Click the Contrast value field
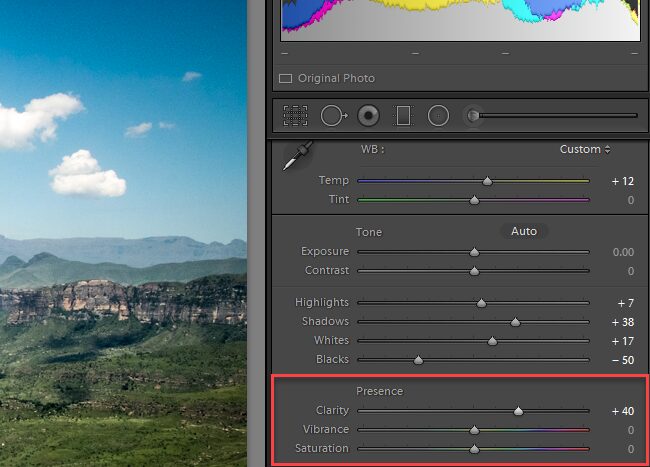 (x=631, y=271)
